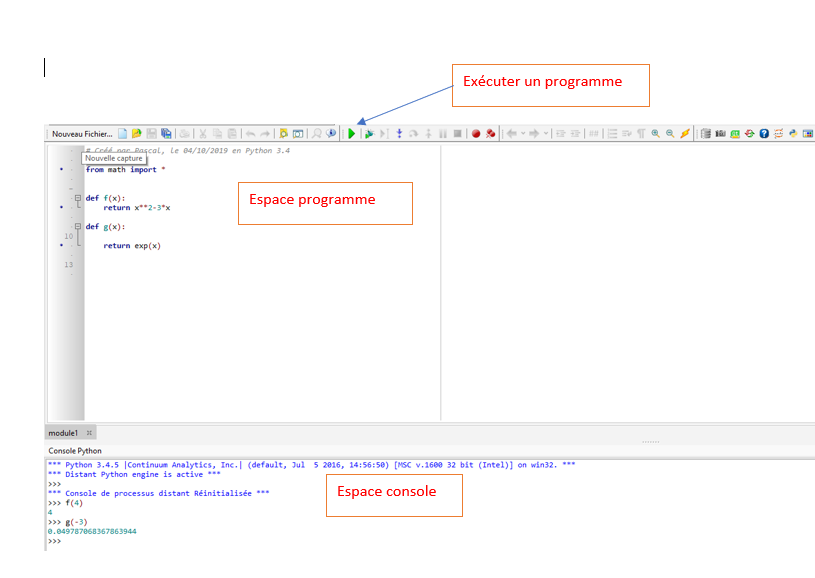Viewport: 815px width, 578px height.
Task: Click the blue Step Into arrow icon
Action: point(399,134)
